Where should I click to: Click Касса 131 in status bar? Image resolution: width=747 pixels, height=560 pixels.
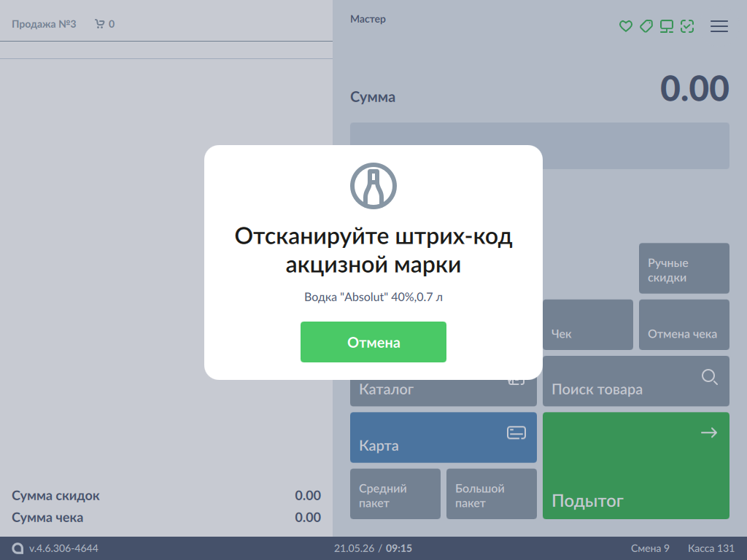pos(711,548)
